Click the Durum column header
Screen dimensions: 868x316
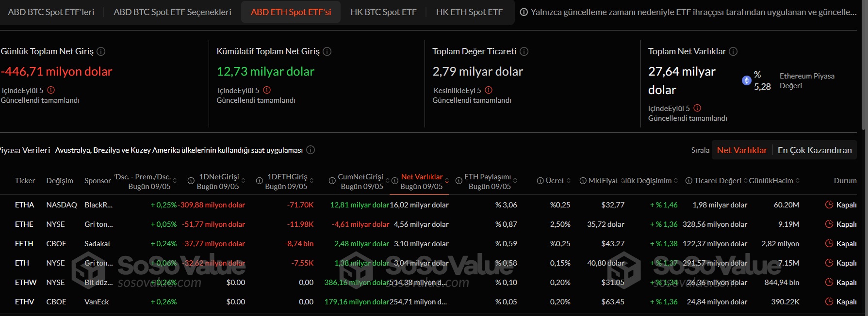pos(845,181)
